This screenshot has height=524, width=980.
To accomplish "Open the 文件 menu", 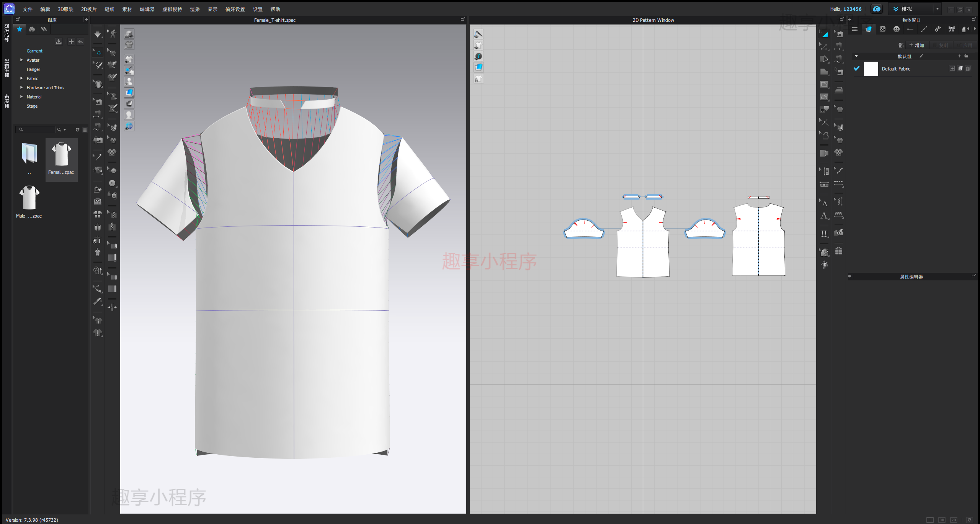I will point(28,9).
